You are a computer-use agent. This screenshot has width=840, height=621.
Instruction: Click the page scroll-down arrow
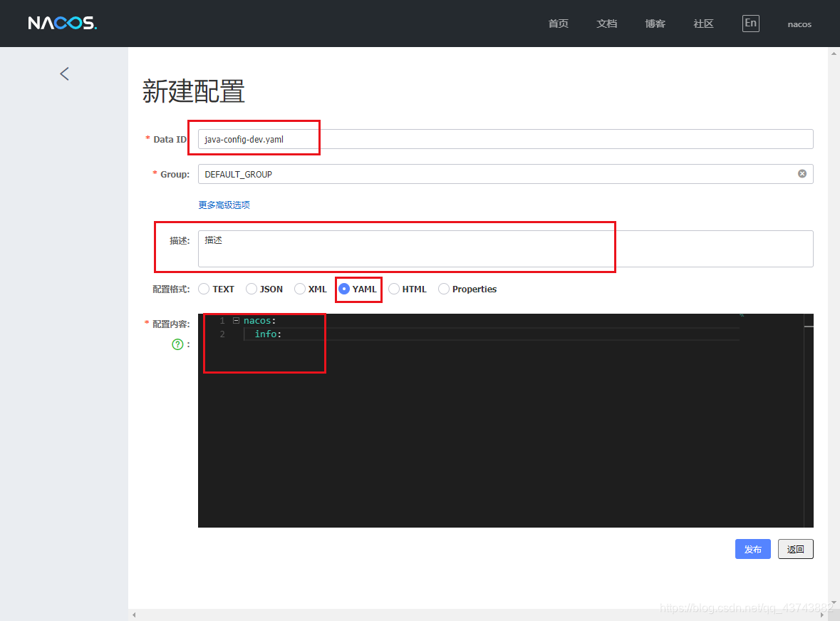point(834,603)
